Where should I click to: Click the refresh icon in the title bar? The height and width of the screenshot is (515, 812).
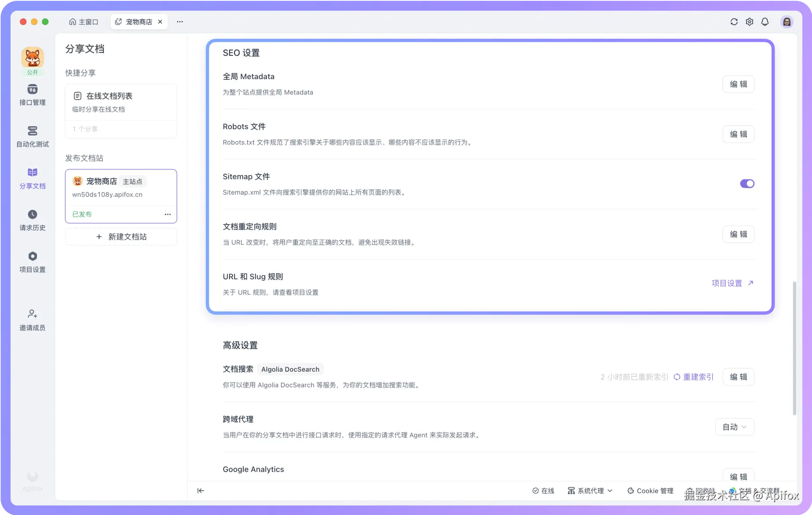click(734, 21)
